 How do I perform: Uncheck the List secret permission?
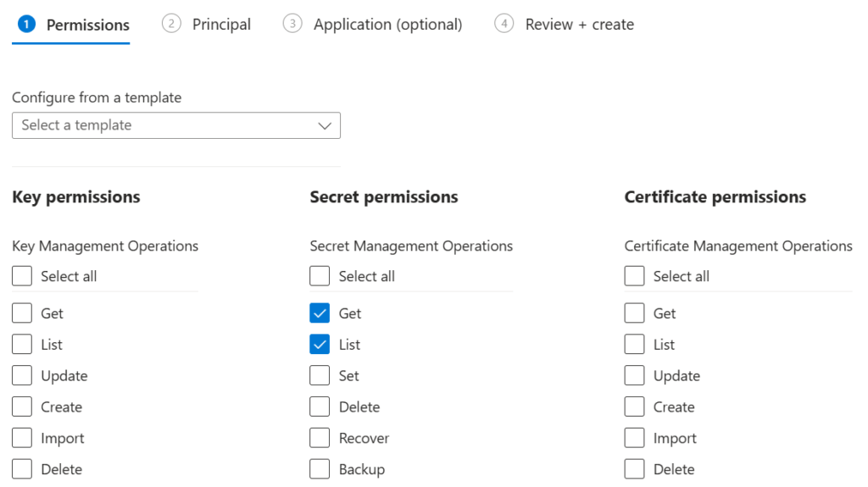[x=320, y=344]
